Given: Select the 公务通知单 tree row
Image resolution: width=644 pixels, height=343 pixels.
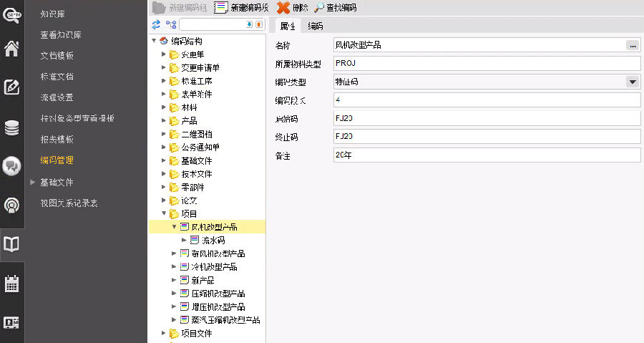Looking at the screenshot, I should click(207, 147).
